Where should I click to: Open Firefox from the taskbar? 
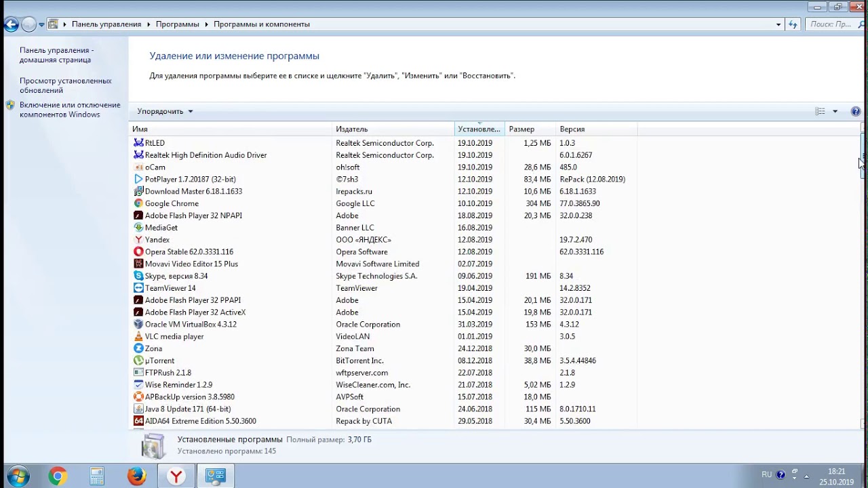[136, 476]
